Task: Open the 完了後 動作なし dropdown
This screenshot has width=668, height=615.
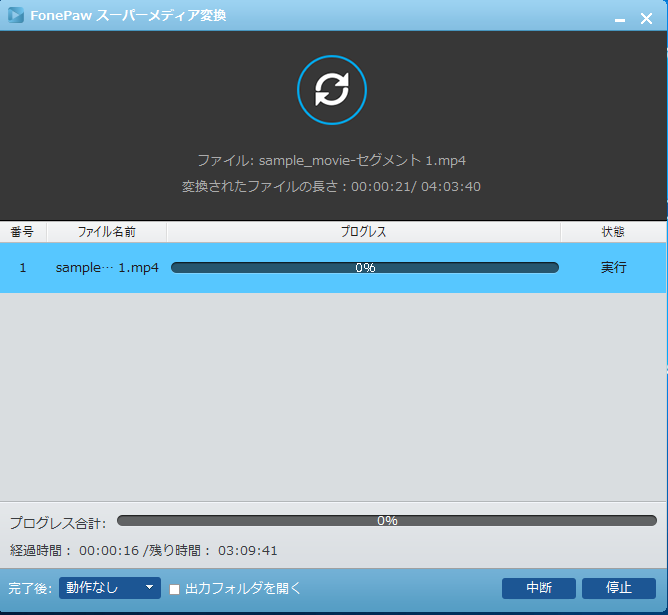Action: click(x=110, y=588)
